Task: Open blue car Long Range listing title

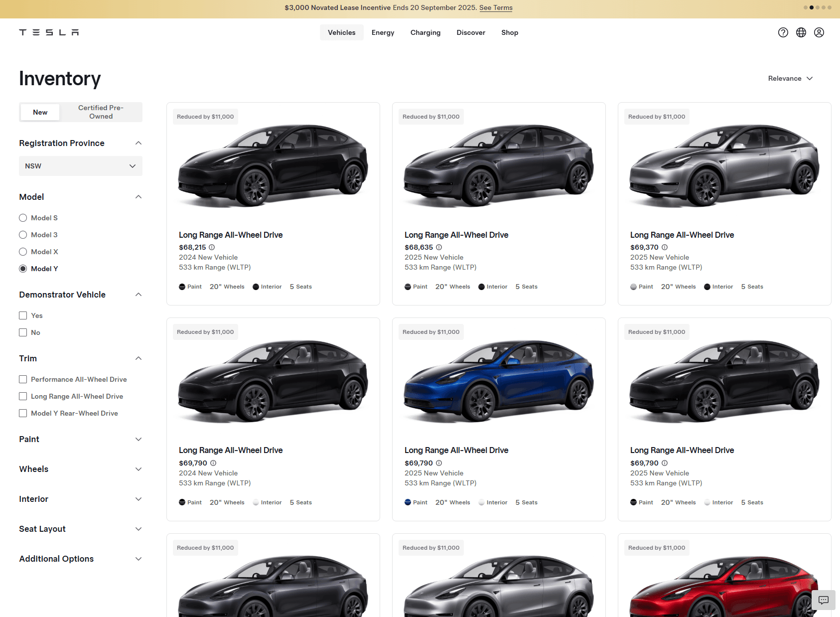Action: 456,450
